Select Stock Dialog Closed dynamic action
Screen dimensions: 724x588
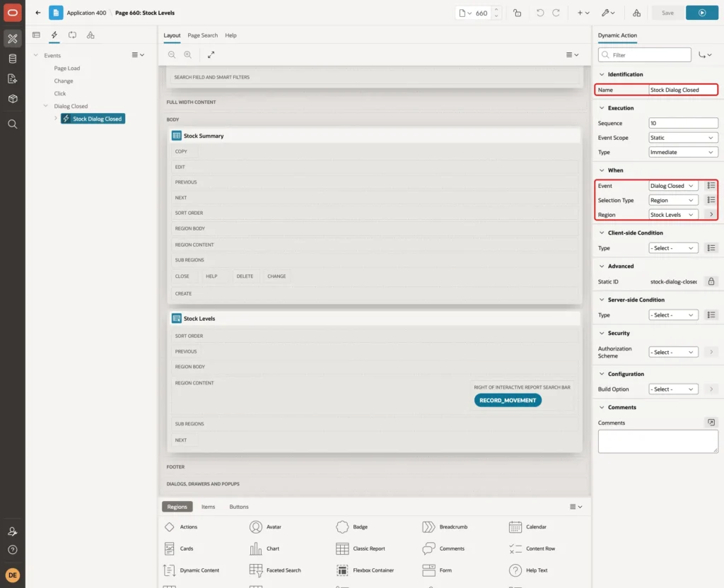(x=93, y=119)
